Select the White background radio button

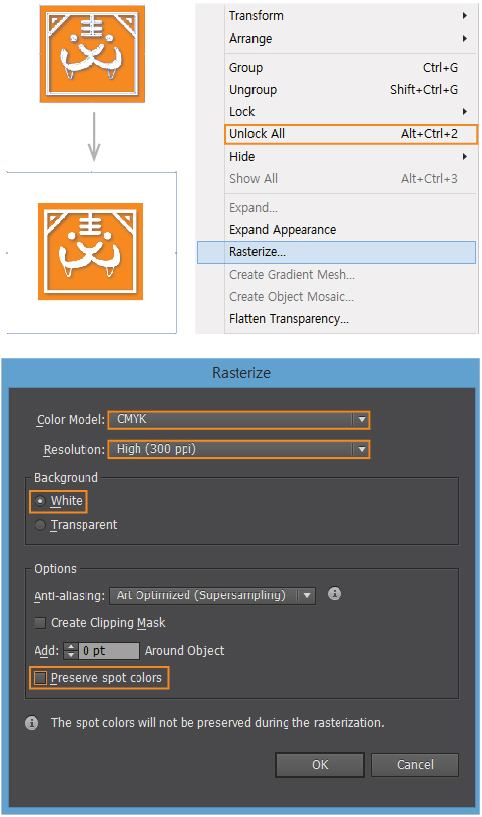tap(40, 501)
